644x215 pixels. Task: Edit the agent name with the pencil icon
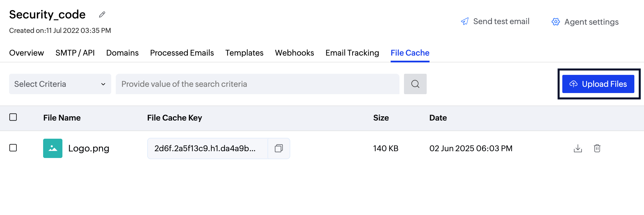coord(102,14)
